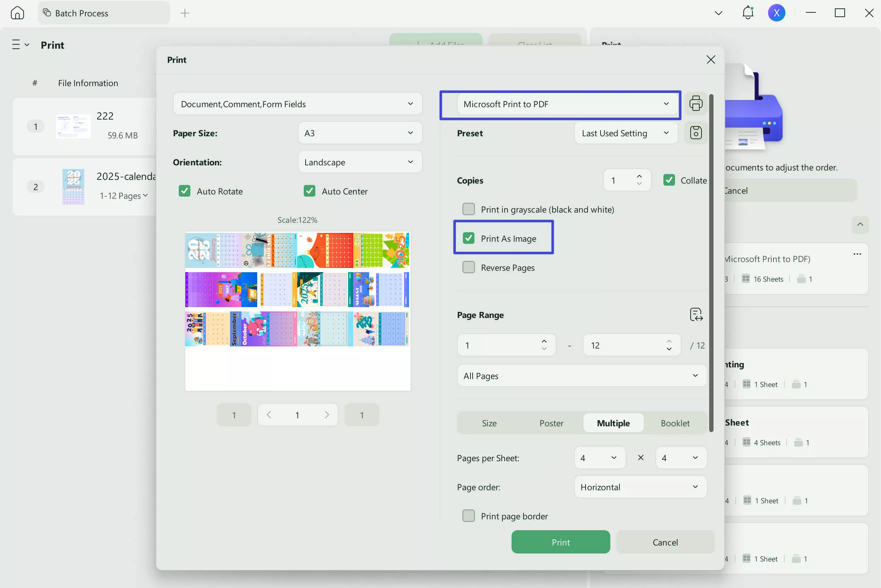Enable Print in grayscale checkbox
This screenshot has height=588, width=881.
[x=468, y=209]
